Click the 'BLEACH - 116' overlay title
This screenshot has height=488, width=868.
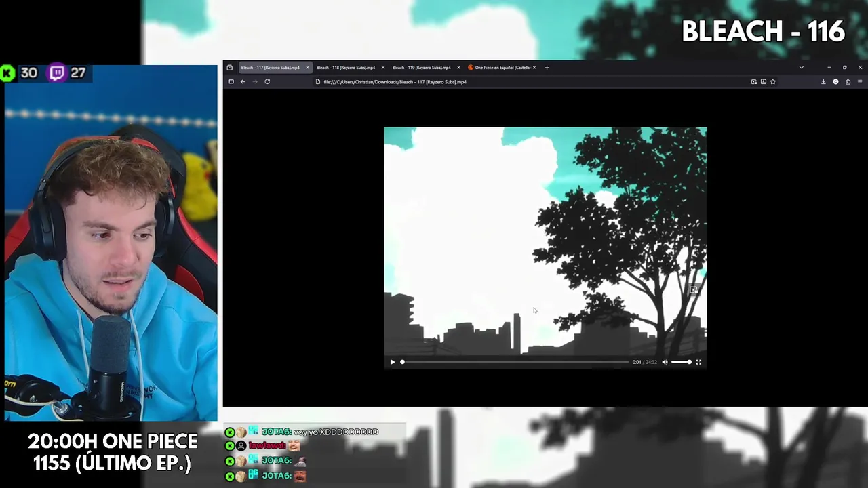(x=763, y=31)
